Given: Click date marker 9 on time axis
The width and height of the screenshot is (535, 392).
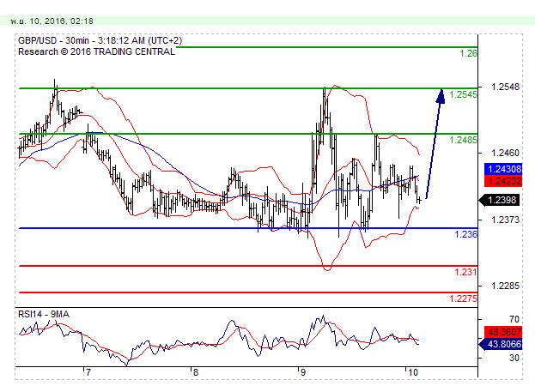Looking at the screenshot, I should (302, 372).
